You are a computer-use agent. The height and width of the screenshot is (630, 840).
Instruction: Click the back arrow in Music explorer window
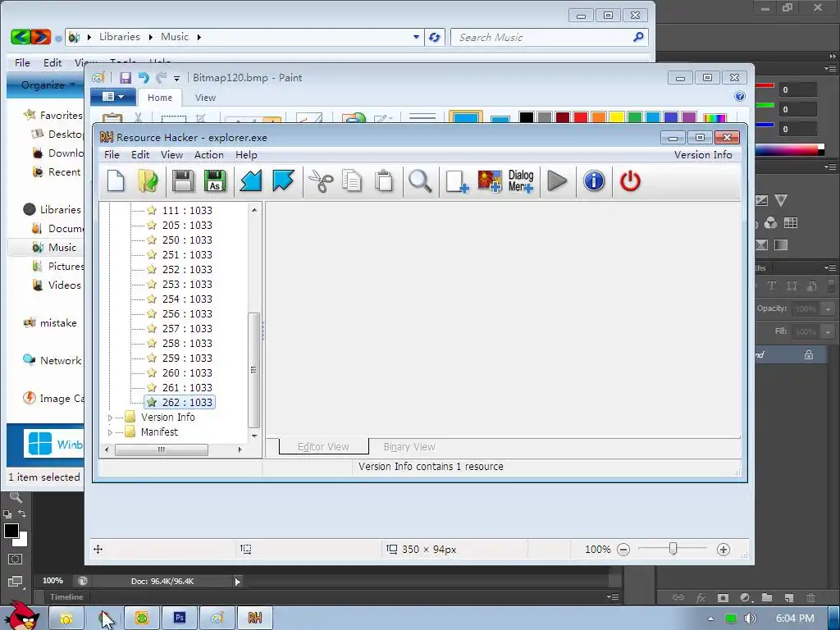pyautogui.click(x=21, y=37)
